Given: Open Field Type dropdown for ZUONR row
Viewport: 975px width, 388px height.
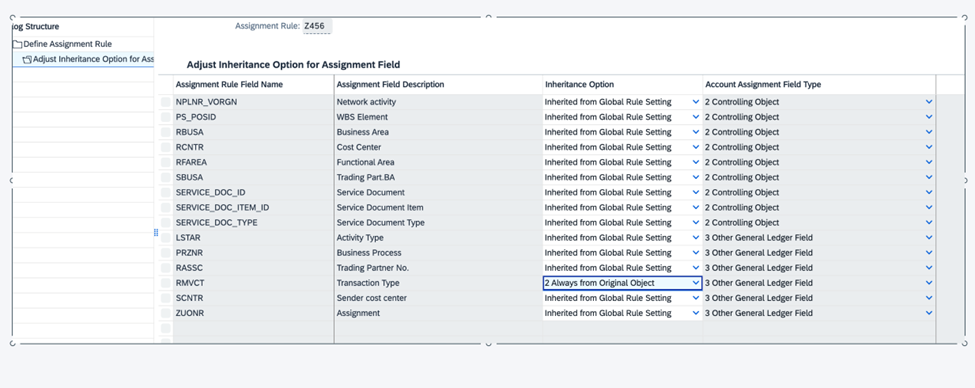Looking at the screenshot, I should point(929,313).
